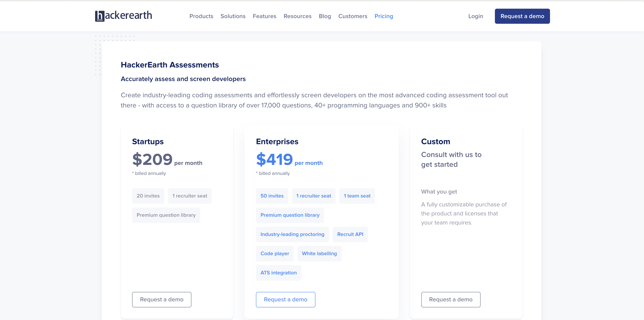Click Startups 'per month' label
644x320 pixels.
(x=188, y=163)
